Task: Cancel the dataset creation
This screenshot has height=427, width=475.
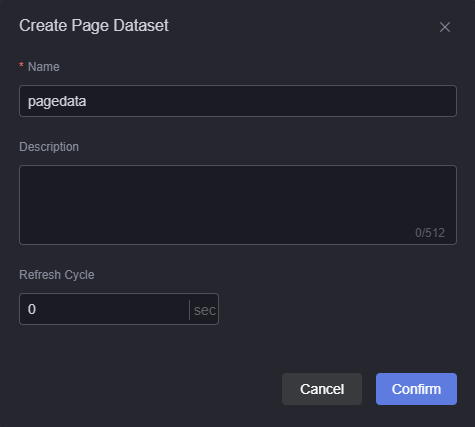Action: [x=322, y=389]
